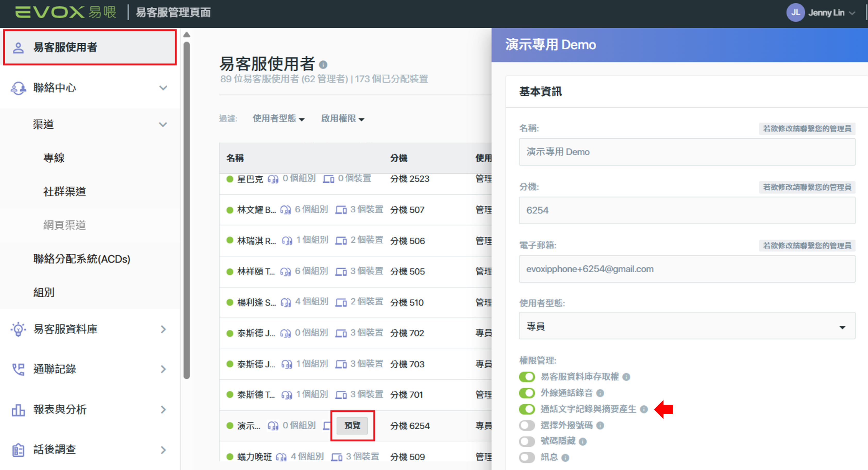
Task: Click the Jenny Lin JL avatar
Action: coord(795,12)
